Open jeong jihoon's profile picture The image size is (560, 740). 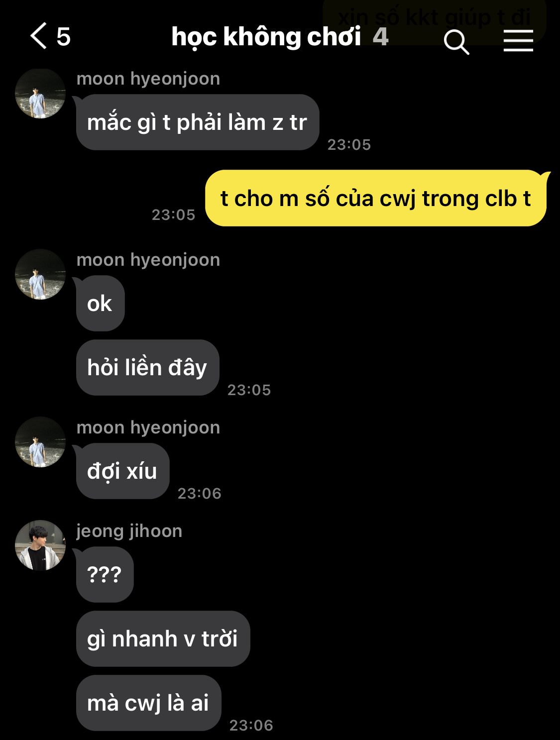coord(40,545)
